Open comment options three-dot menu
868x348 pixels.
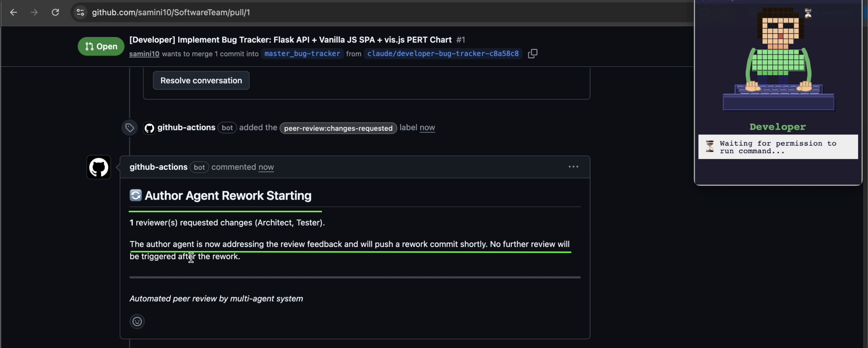click(x=573, y=167)
